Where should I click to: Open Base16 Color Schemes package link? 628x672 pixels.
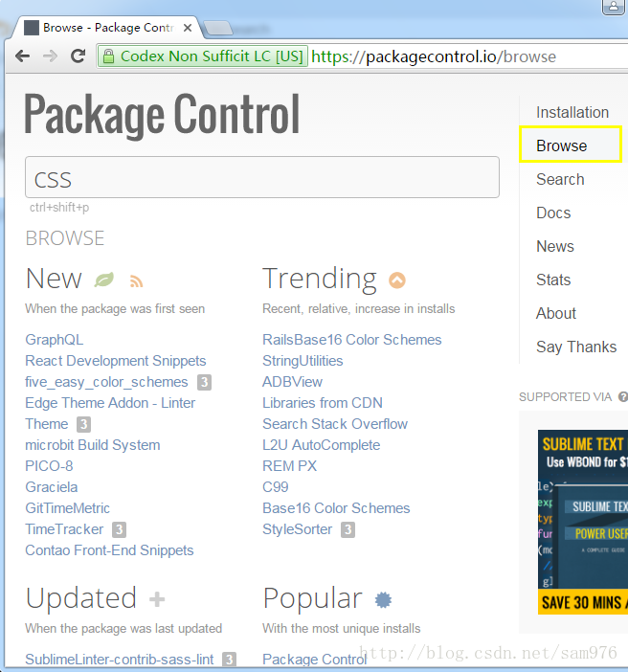(x=336, y=508)
